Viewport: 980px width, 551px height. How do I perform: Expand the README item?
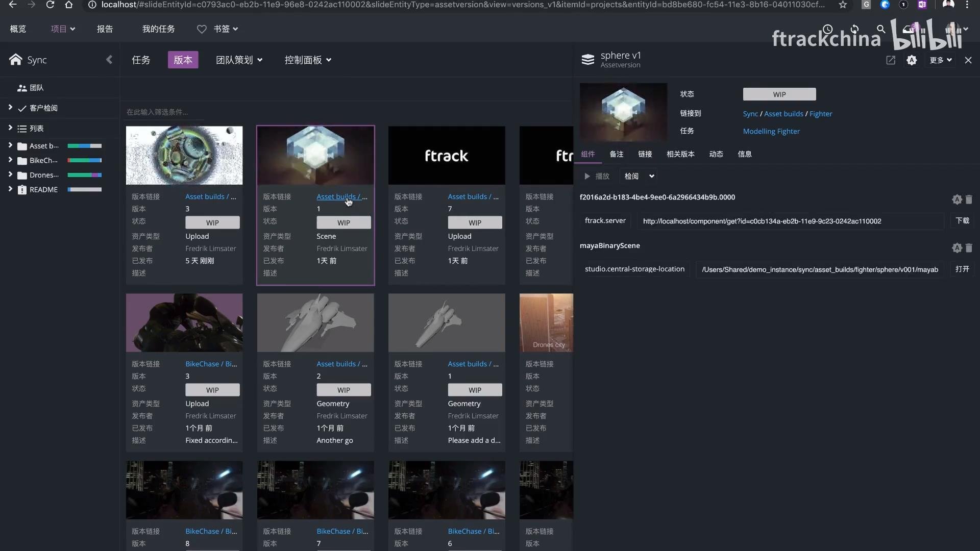[10, 189]
